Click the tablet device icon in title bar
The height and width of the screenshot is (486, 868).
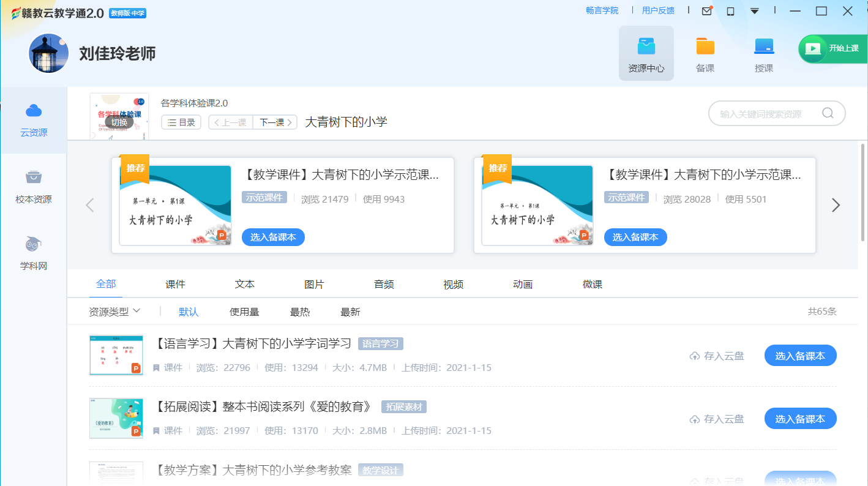(730, 11)
